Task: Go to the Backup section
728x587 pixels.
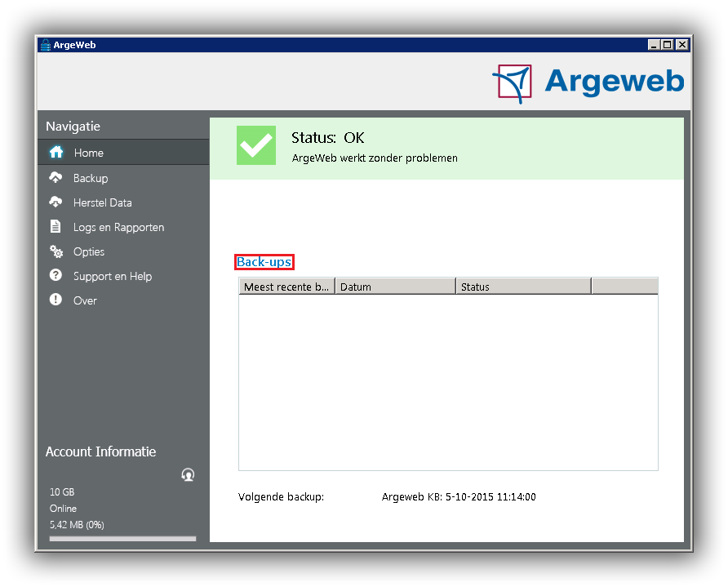Action: [x=123, y=178]
